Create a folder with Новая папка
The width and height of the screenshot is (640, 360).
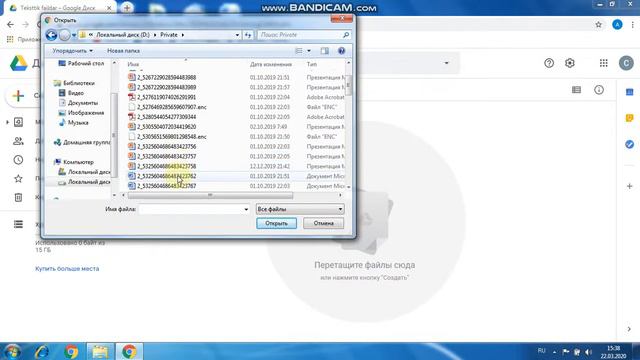tap(123, 51)
